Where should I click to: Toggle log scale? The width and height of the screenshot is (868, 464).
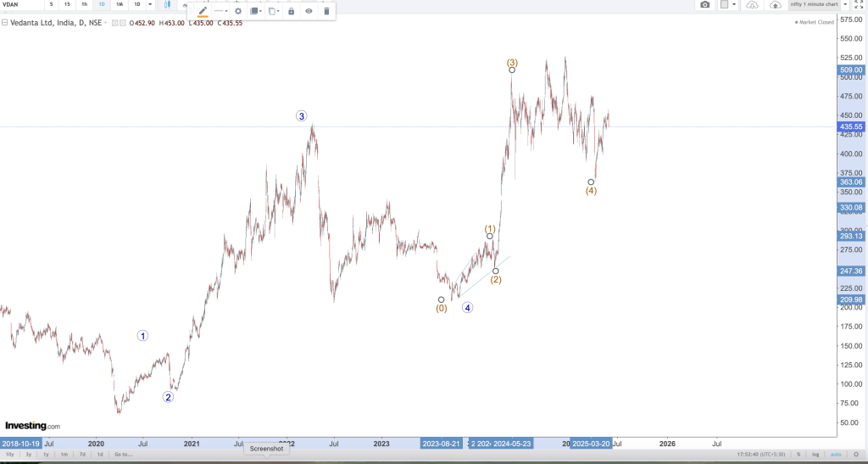(816, 454)
